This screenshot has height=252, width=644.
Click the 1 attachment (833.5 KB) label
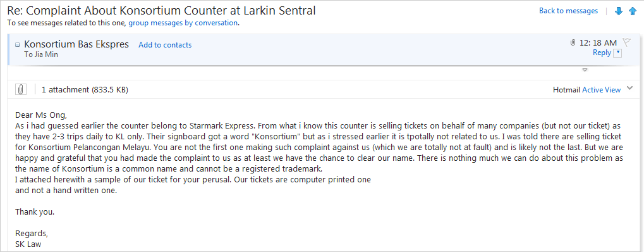tap(85, 90)
